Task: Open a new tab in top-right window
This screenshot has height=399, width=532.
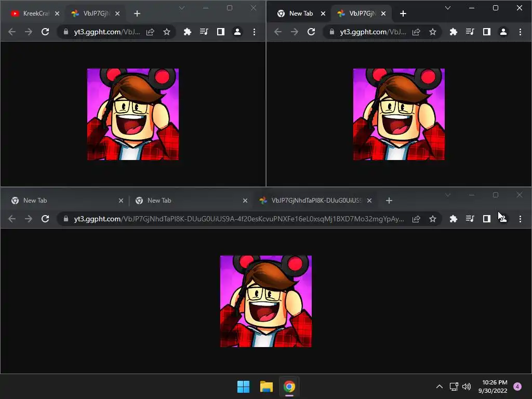Action: [x=403, y=14]
